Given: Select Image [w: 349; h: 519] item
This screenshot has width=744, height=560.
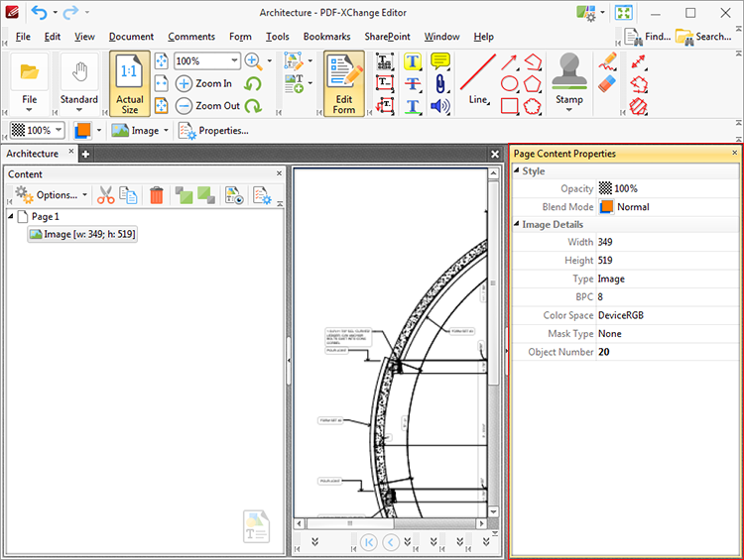Looking at the screenshot, I should tap(82, 234).
